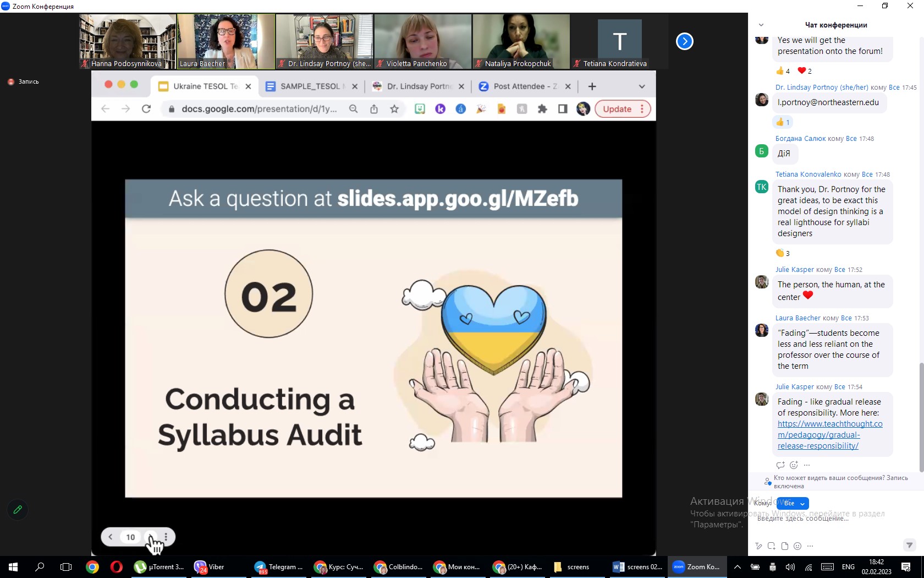Image resolution: width=924 pixels, height=578 pixels.
Task: Toggle heart reaction on presentation forum message
Action: point(804,71)
